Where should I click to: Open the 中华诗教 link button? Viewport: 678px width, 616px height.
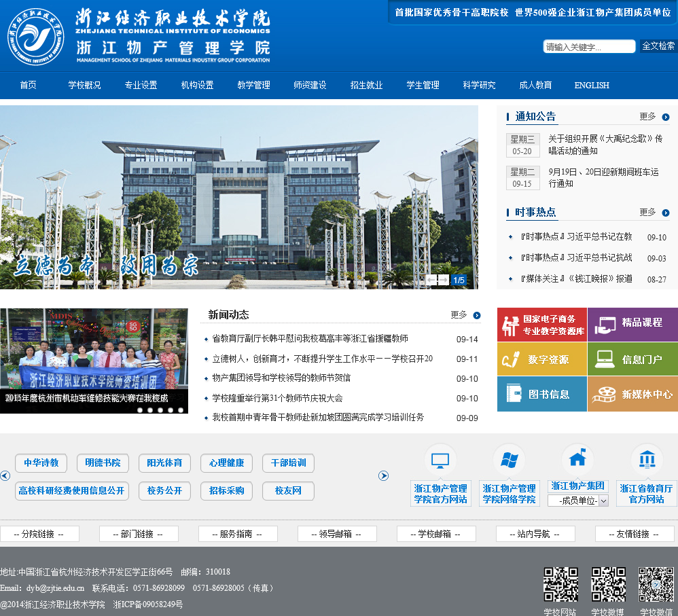pyautogui.click(x=41, y=463)
